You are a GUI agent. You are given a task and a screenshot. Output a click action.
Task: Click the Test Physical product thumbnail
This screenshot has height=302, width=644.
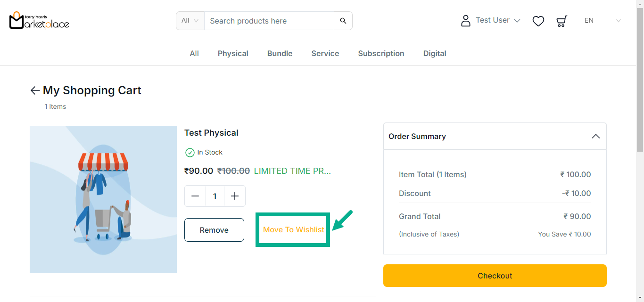coord(103,200)
